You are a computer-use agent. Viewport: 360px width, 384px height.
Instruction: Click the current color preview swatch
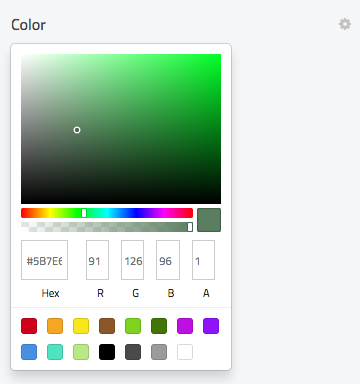click(x=209, y=220)
